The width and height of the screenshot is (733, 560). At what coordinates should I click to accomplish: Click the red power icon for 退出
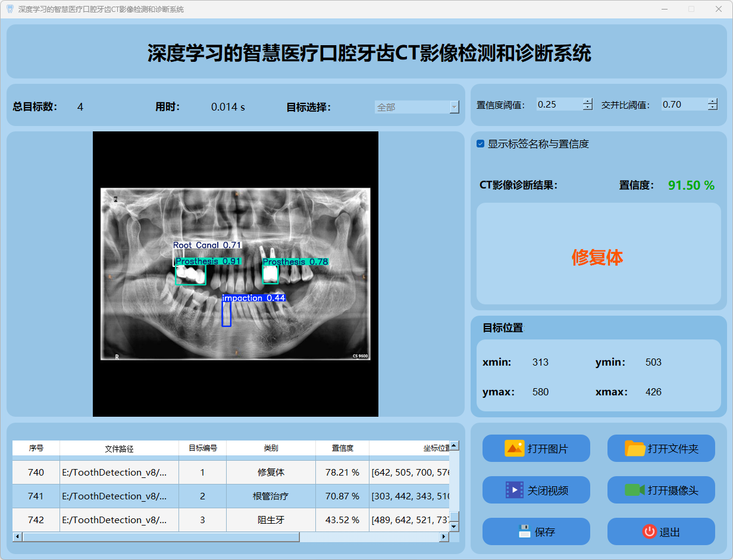(x=649, y=531)
